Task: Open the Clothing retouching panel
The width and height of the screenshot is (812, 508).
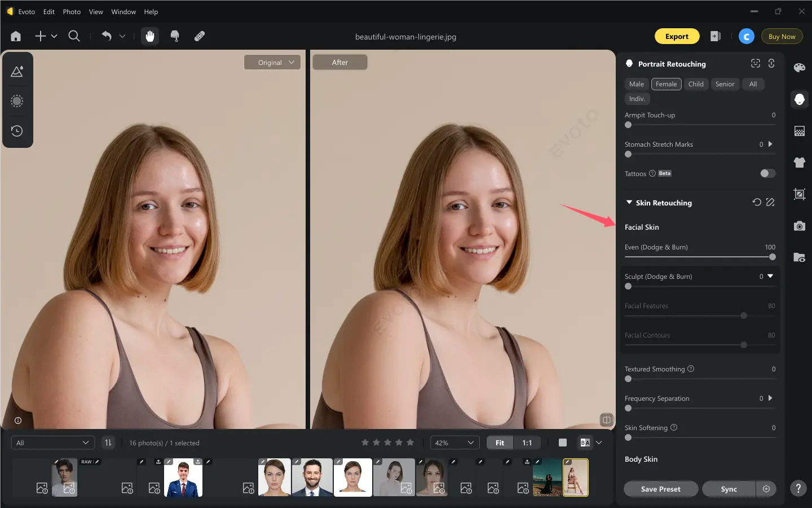Action: pos(799,163)
